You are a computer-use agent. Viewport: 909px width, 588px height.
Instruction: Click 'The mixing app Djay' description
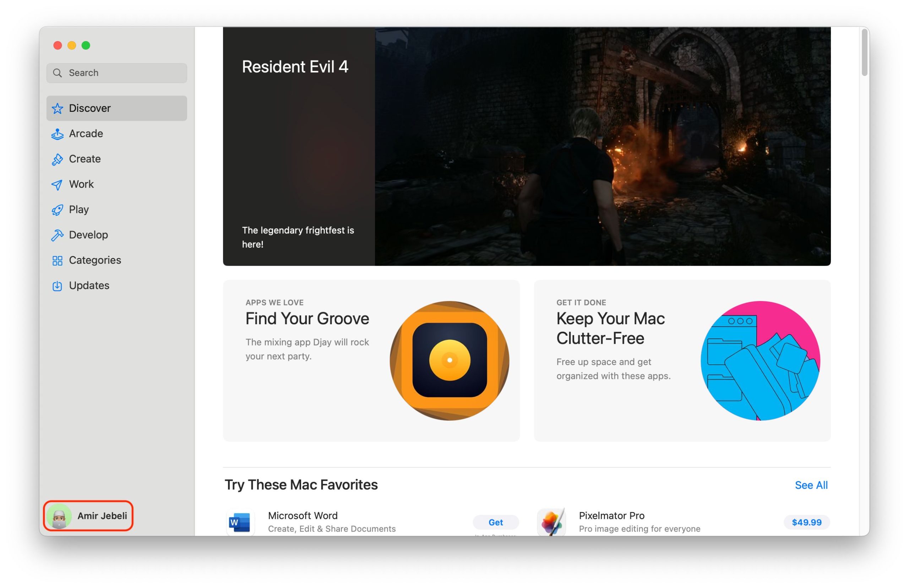[x=307, y=349]
